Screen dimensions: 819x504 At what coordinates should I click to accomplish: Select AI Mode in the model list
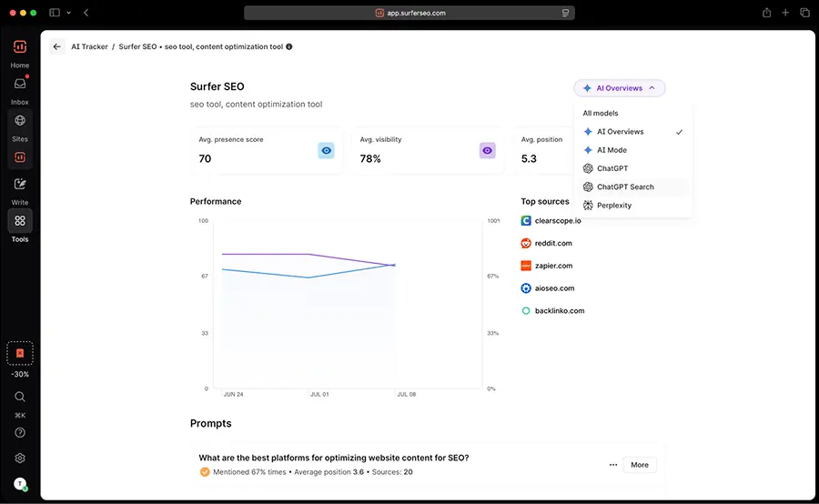point(633,150)
